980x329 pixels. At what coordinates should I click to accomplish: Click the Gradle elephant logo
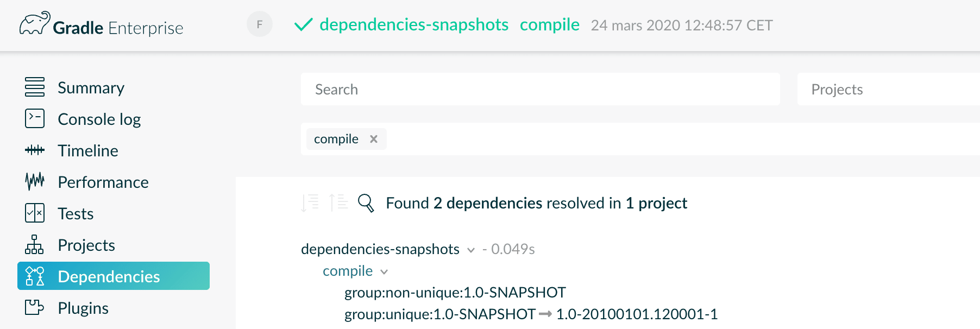34,23
